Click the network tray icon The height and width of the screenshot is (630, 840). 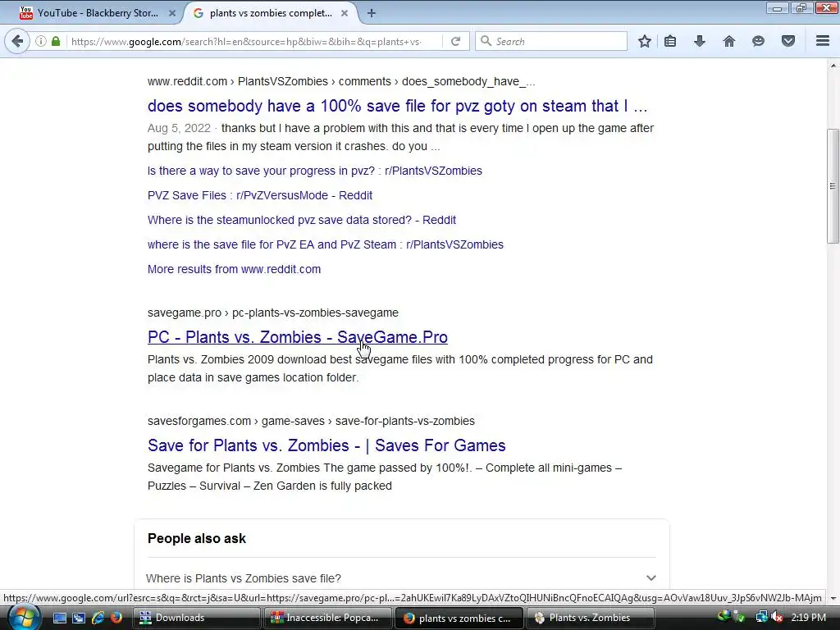[761, 618]
